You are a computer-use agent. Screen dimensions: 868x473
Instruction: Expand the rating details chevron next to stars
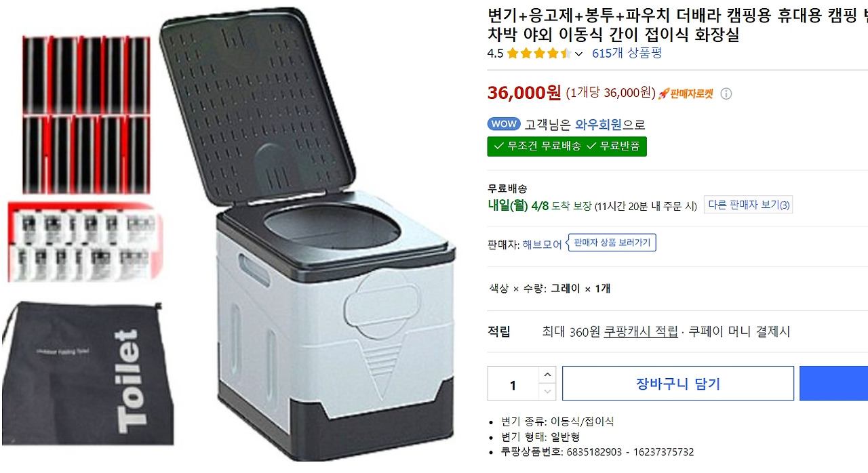[580, 53]
